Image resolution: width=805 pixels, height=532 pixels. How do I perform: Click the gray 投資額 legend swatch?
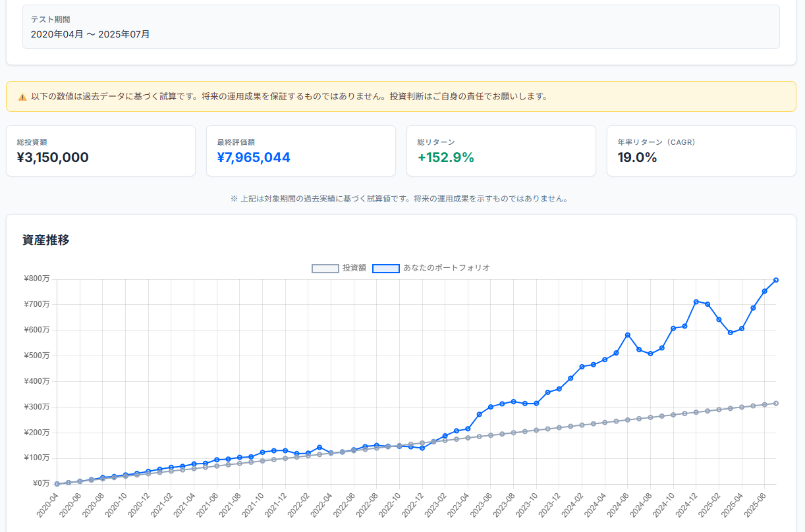[x=325, y=268]
